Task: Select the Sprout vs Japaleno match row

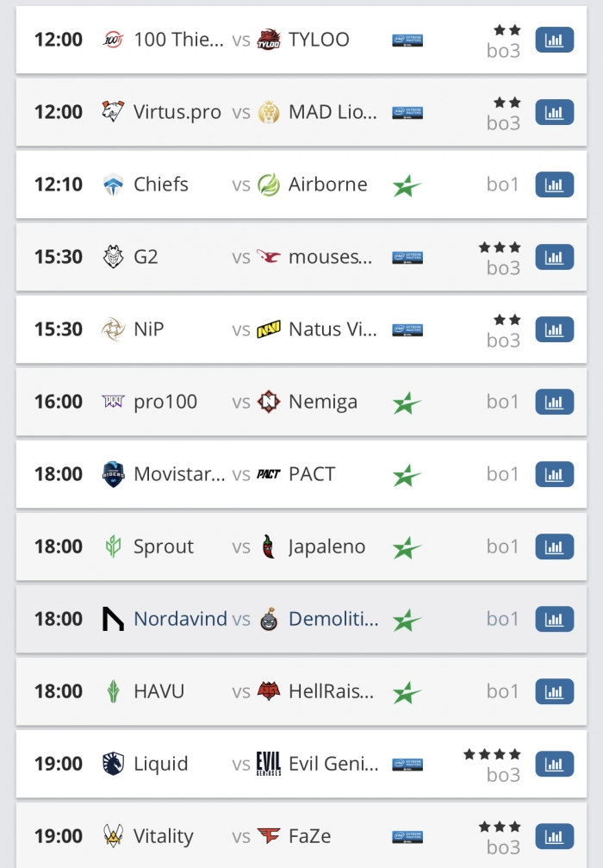Action: click(x=301, y=547)
